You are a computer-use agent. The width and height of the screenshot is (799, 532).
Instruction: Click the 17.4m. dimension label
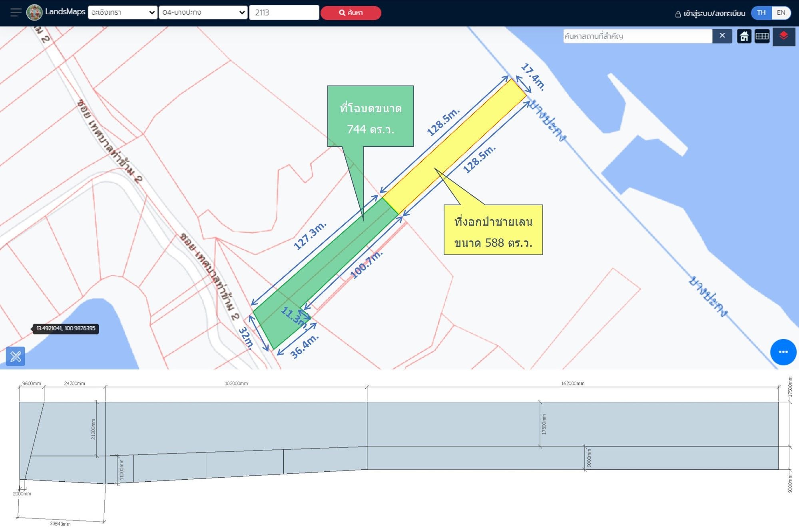coord(533,77)
